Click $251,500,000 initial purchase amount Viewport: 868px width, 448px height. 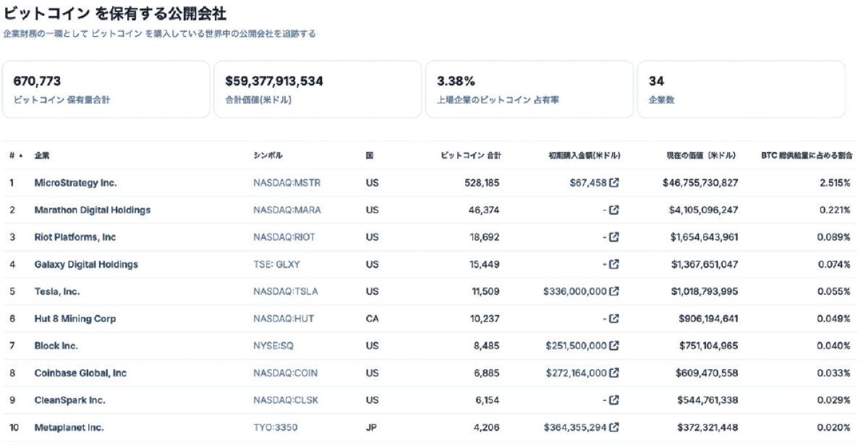pos(576,346)
